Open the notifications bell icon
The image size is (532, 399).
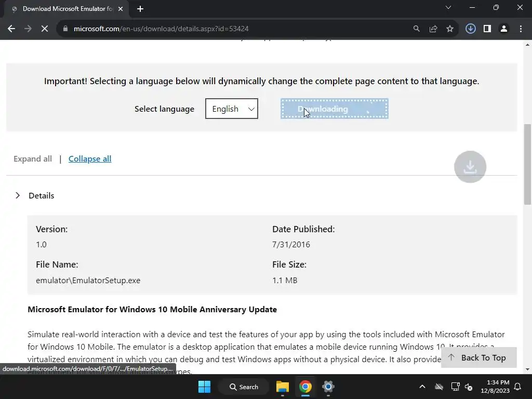tap(518, 387)
